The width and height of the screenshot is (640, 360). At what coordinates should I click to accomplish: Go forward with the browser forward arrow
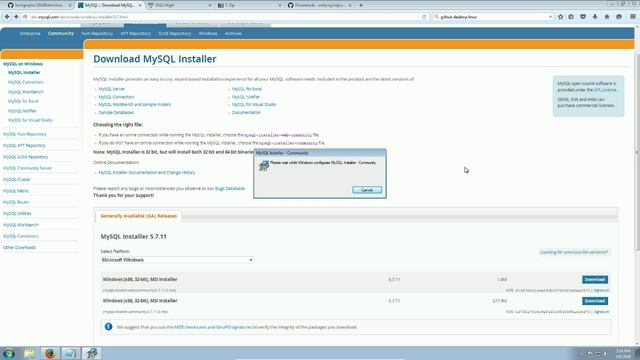click(x=16, y=17)
